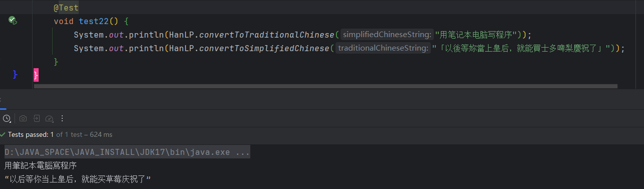Image resolution: width=644 pixels, height=189 pixels.
Task: Click the import/exit arrow icon in test toolbar
Action: [x=36, y=118]
